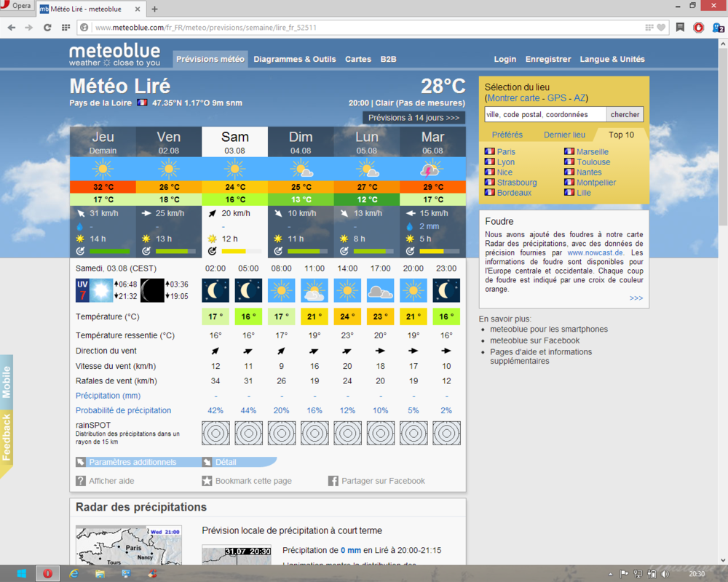The width and height of the screenshot is (728, 582).
Task: Select the Ven 02.08 forecast day
Action: [x=169, y=142]
